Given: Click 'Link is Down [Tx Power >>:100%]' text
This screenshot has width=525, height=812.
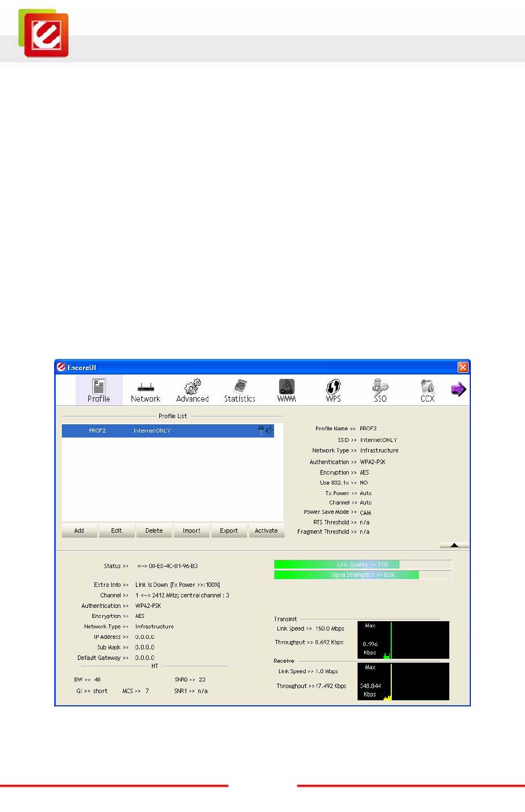Looking at the screenshot, I should pyautogui.click(x=177, y=585).
